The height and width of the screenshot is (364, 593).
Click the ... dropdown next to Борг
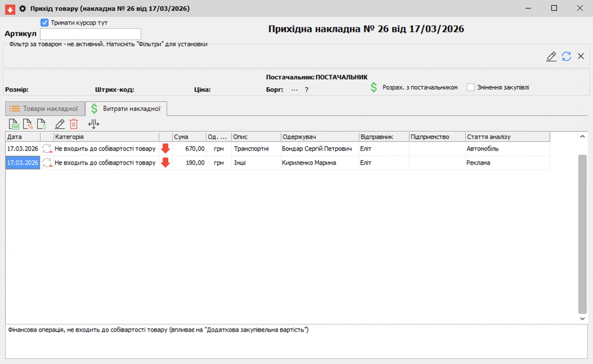294,89
